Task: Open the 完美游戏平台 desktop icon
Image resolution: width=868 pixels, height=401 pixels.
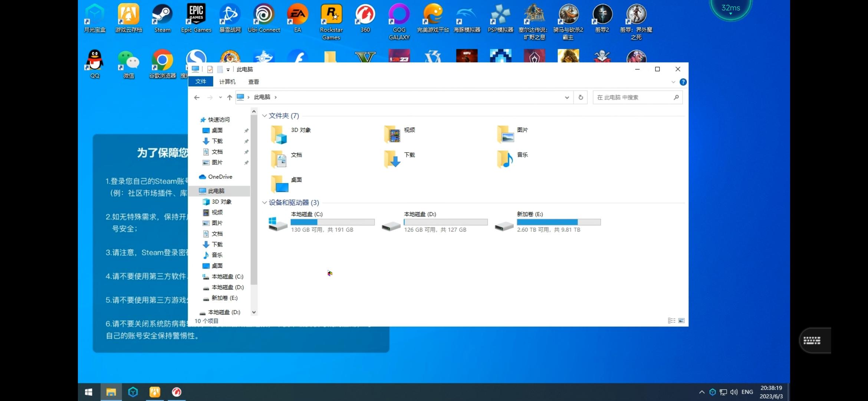Action: 433,18
